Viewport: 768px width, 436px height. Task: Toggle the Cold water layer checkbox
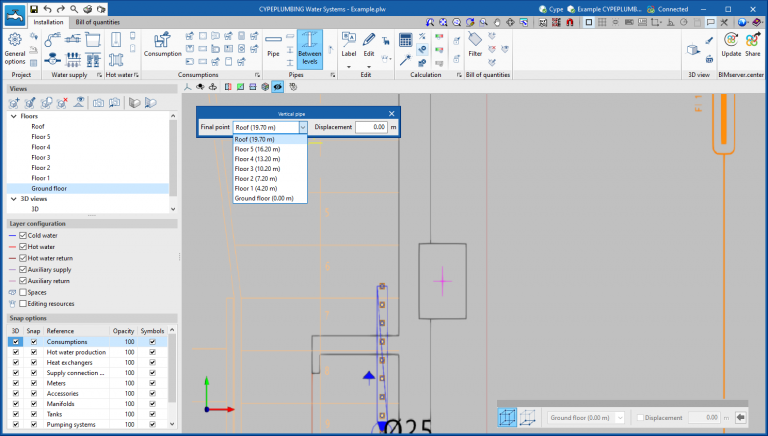pyautogui.click(x=23, y=235)
